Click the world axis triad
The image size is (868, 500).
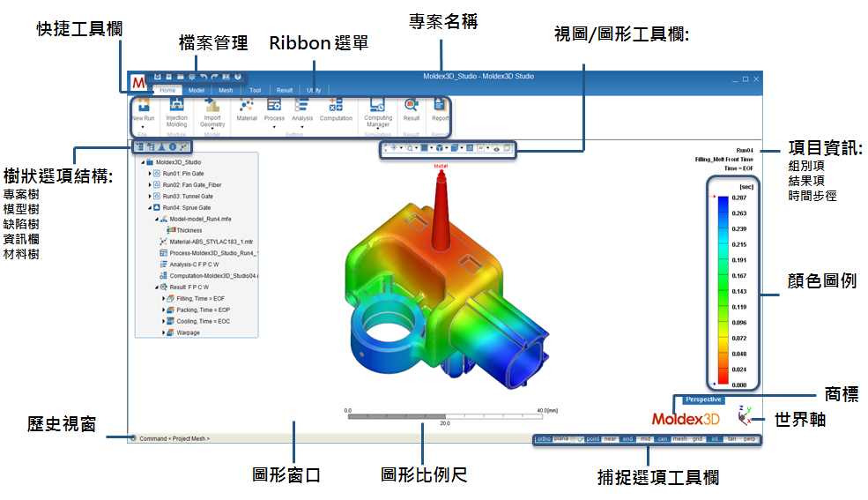pos(745,415)
